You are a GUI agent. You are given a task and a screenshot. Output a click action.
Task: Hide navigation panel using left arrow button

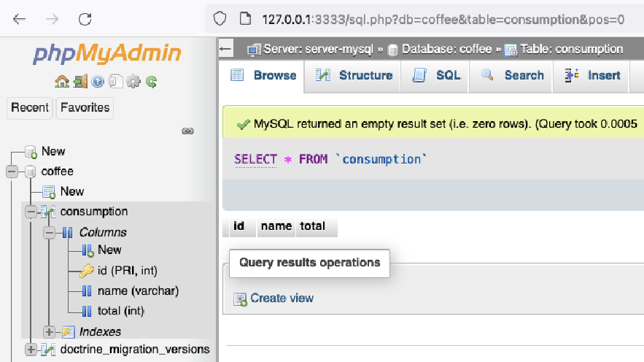point(225,49)
